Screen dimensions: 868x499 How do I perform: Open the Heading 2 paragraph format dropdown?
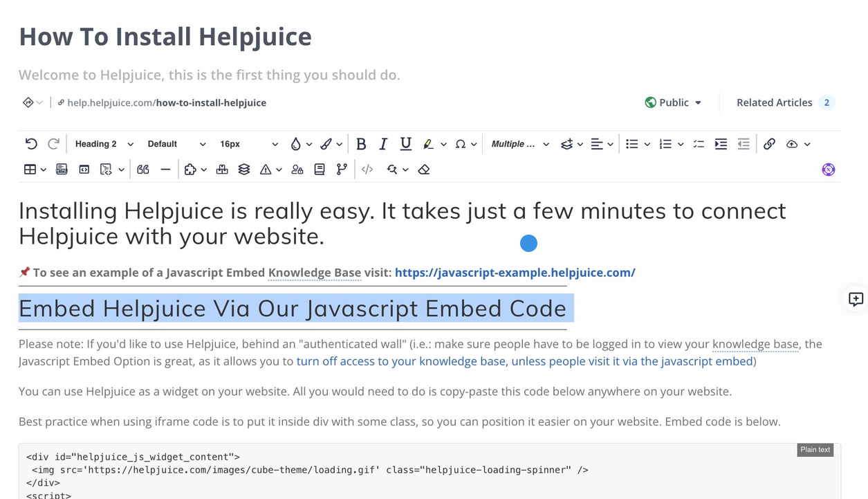pos(104,144)
